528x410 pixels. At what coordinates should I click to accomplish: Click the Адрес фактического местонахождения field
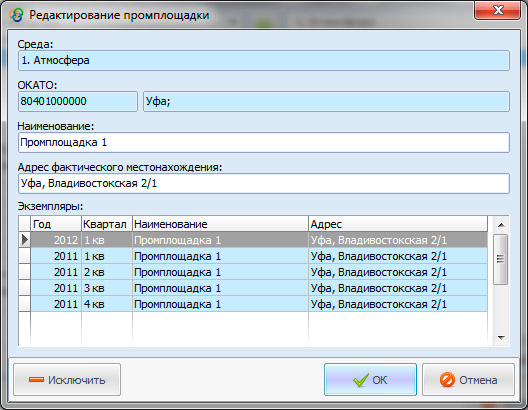(264, 183)
